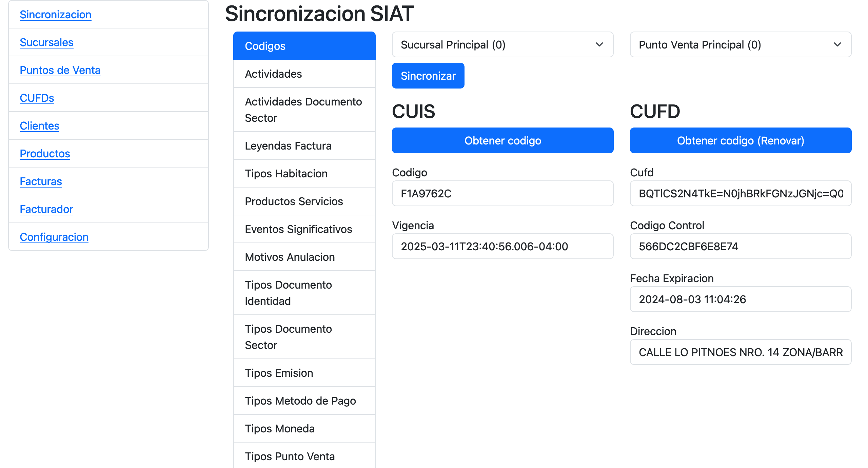This screenshot has height=468, width=868.
Task: Switch to the Actividades tab
Action: tap(304, 74)
